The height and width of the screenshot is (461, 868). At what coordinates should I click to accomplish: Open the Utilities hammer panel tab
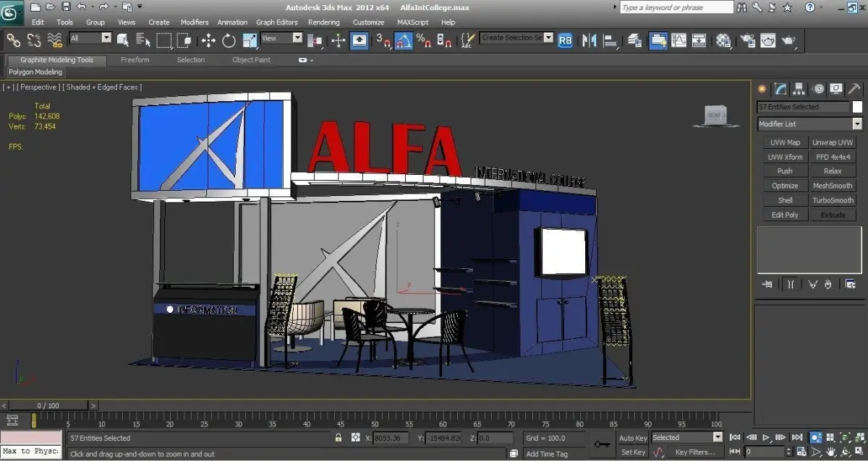point(854,89)
